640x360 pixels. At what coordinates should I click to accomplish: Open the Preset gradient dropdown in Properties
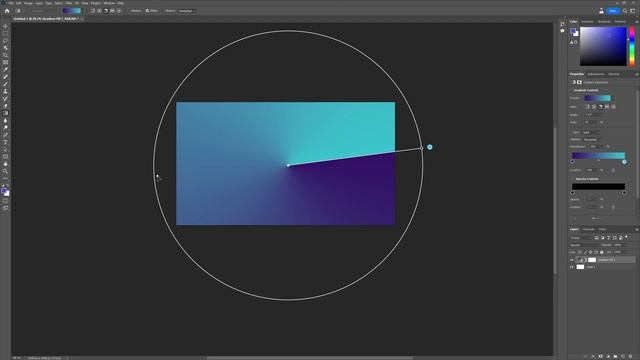pos(598,98)
